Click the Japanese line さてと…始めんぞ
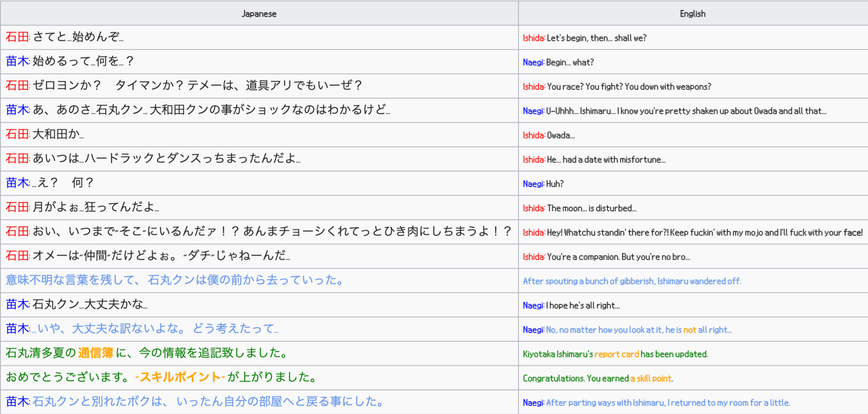Viewport: 868px width, 414px height. 78,37
